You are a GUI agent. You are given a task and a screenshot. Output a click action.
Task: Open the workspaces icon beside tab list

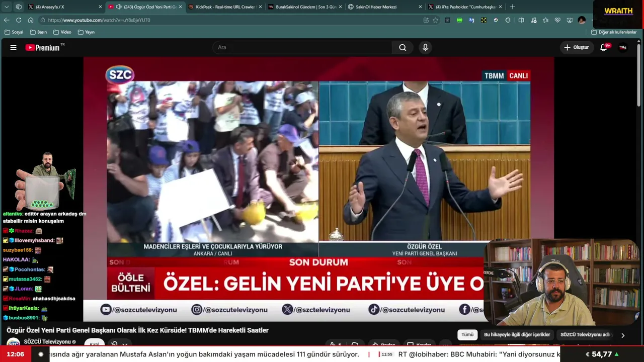19,7
